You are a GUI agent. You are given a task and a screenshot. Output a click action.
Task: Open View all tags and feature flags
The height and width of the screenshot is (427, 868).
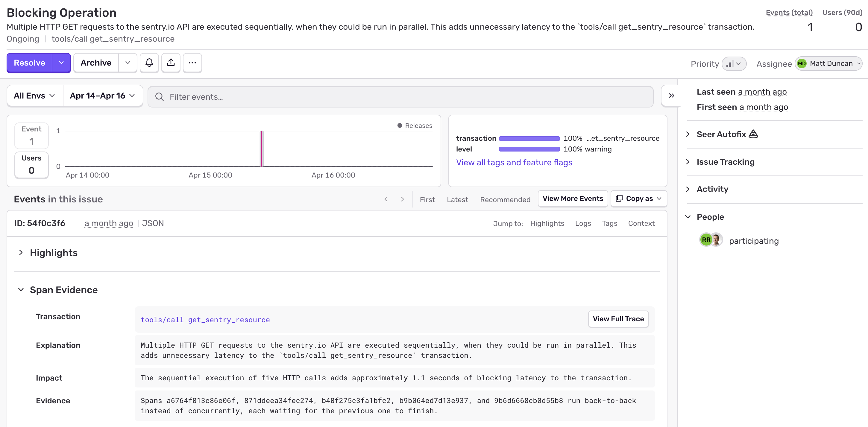(x=514, y=162)
